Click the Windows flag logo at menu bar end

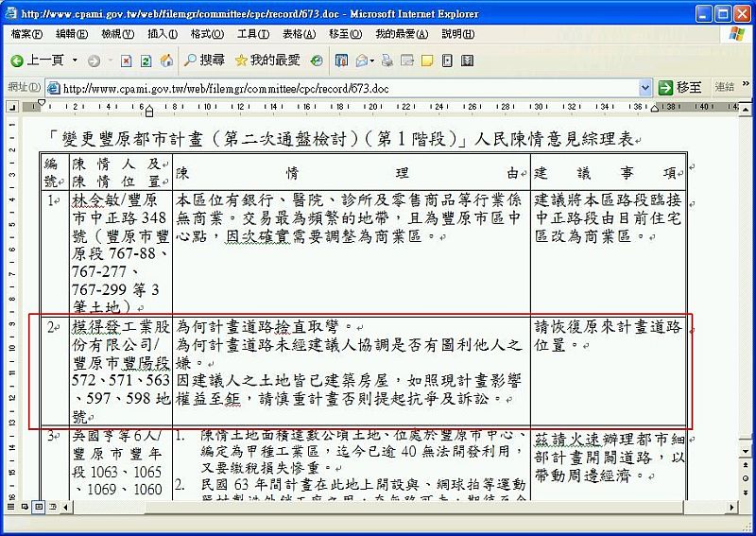pos(736,34)
